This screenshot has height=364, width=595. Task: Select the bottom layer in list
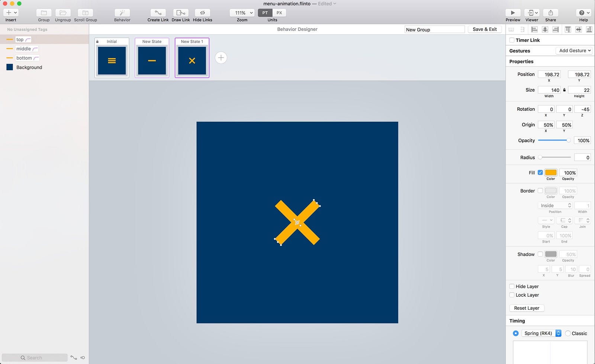(x=44, y=58)
